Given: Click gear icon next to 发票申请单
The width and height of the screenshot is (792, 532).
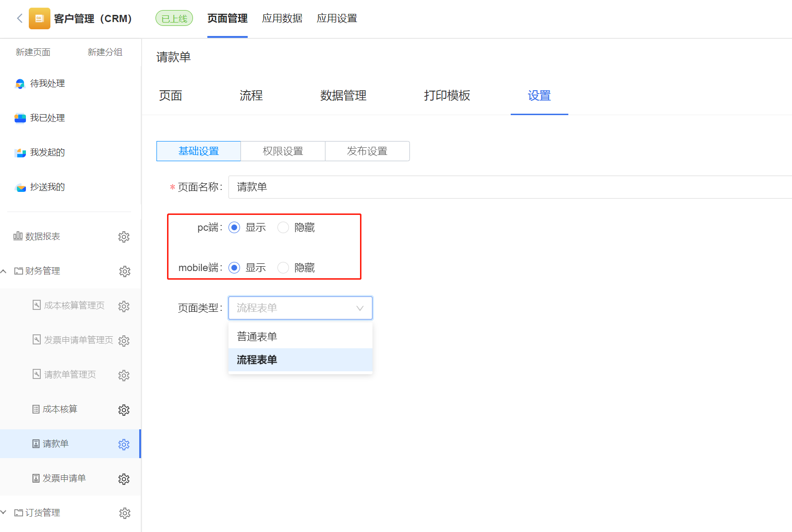Looking at the screenshot, I should pos(124,479).
